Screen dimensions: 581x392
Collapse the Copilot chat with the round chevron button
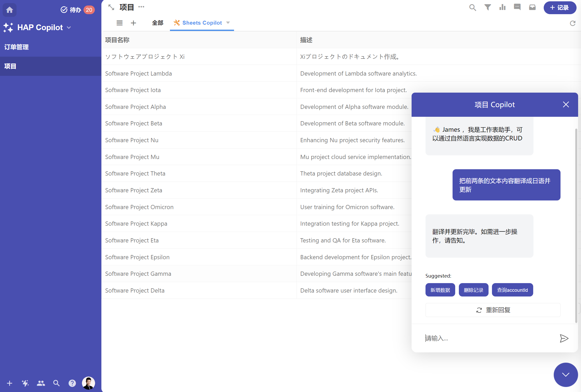[x=566, y=375]
